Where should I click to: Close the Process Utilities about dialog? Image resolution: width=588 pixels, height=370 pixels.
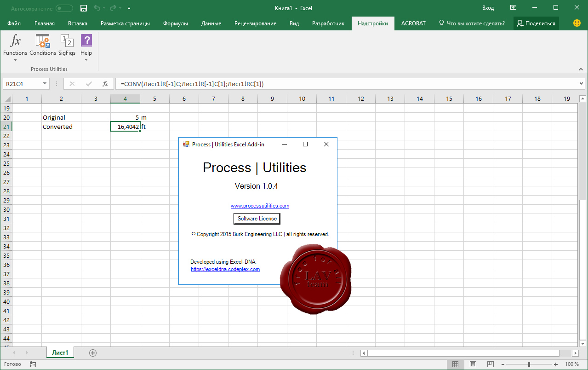[326, 144]
